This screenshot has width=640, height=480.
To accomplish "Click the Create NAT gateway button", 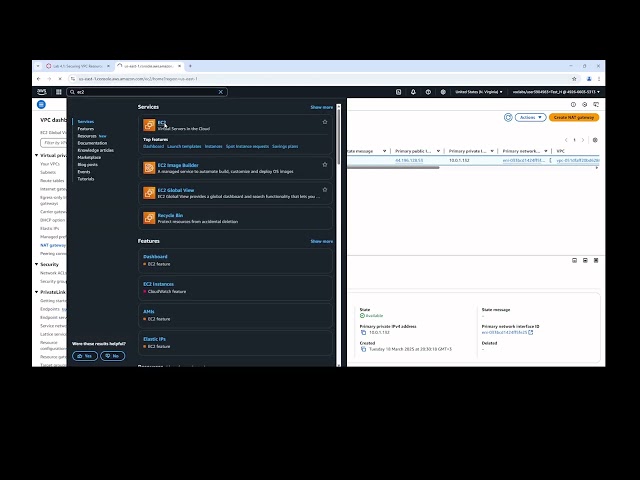I will pyautogui.click(x=574, y=118).
